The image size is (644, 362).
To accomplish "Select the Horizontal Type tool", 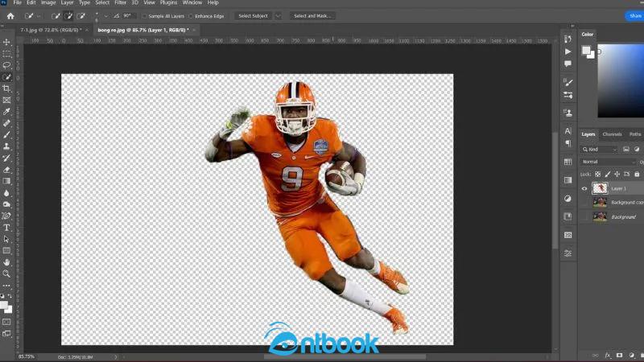I will click(x=6, y=228).
